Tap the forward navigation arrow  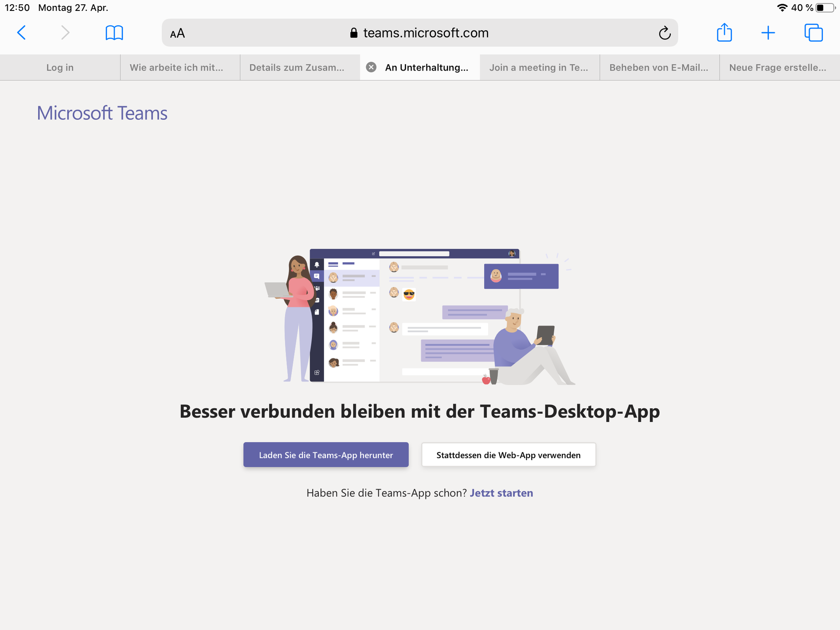pyautogui.click(x=65, y=33)
